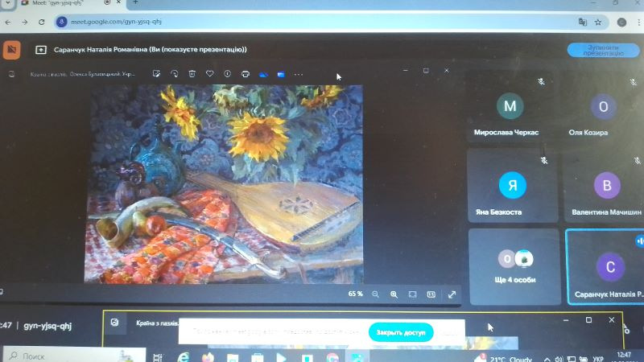Screen dimensions: 644x362
Task: Maximize the lower Photos window
Action: tap(588, 319)
